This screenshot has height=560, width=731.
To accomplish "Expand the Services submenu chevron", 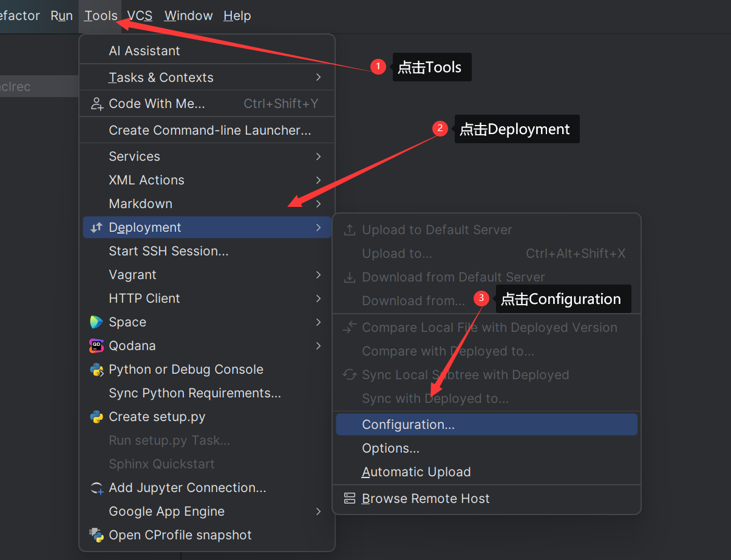I will [318, 157].
